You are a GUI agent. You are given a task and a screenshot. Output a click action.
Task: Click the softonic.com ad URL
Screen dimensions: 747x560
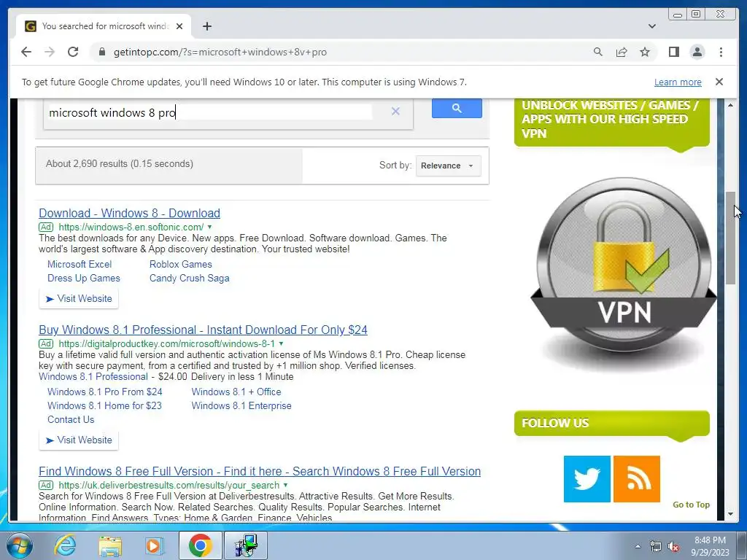coord(131,227)
